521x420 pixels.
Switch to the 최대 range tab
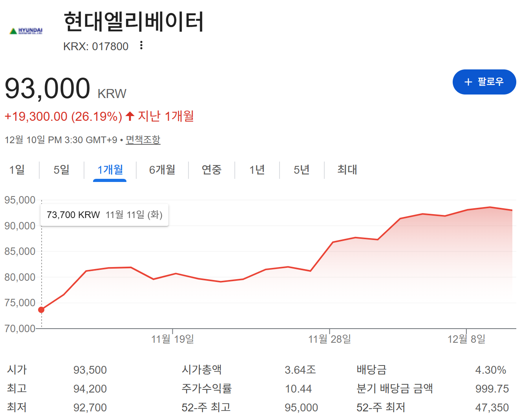[x=347, y=170]
